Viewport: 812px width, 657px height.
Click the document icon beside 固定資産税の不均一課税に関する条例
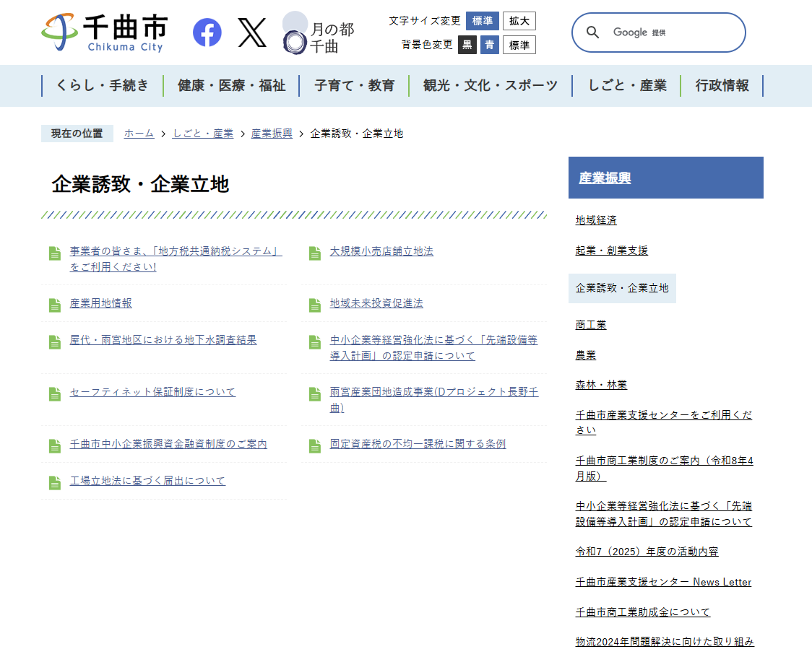(x=315, y=445)
